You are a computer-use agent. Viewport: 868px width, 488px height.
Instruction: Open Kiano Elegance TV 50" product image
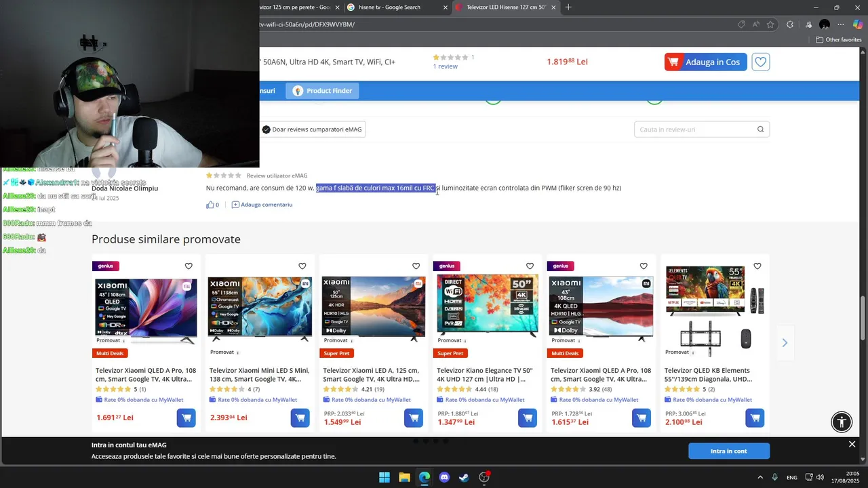click(488, 304)
